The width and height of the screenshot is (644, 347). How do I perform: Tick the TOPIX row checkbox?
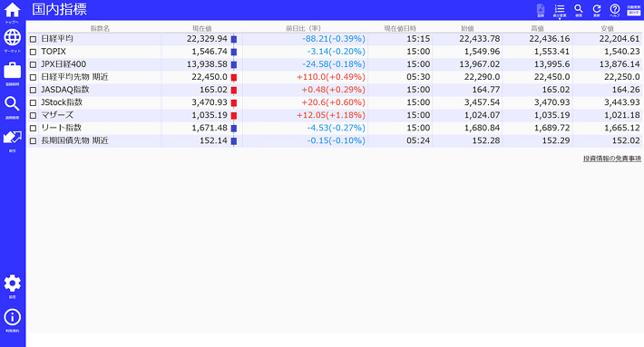[x=34, y=52]
